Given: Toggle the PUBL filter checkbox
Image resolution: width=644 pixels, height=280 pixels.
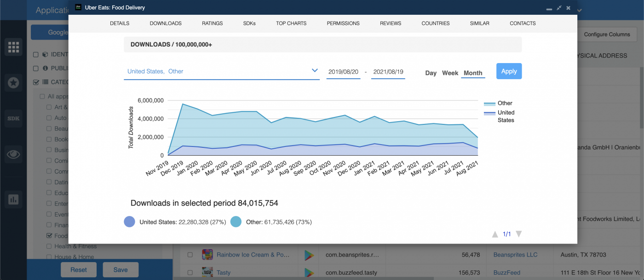Looking at the screenshot, I should click(36, 68).
